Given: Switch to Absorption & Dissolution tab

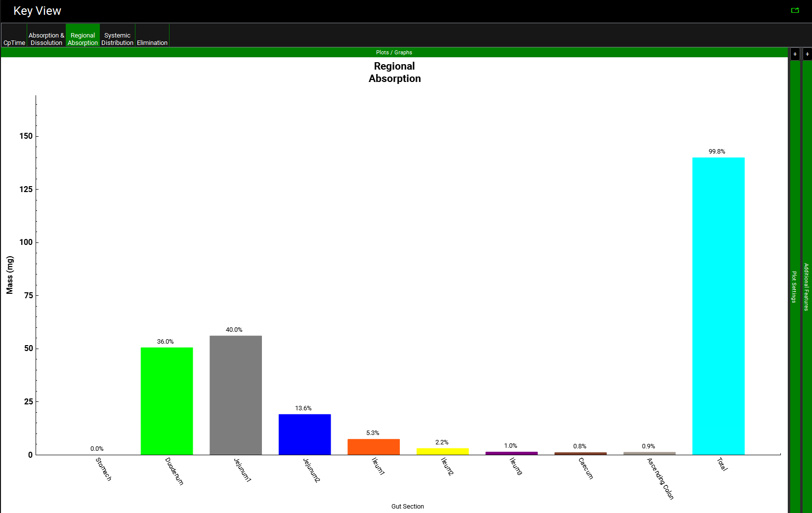Looking at the screenshot, I should point(46,39).
